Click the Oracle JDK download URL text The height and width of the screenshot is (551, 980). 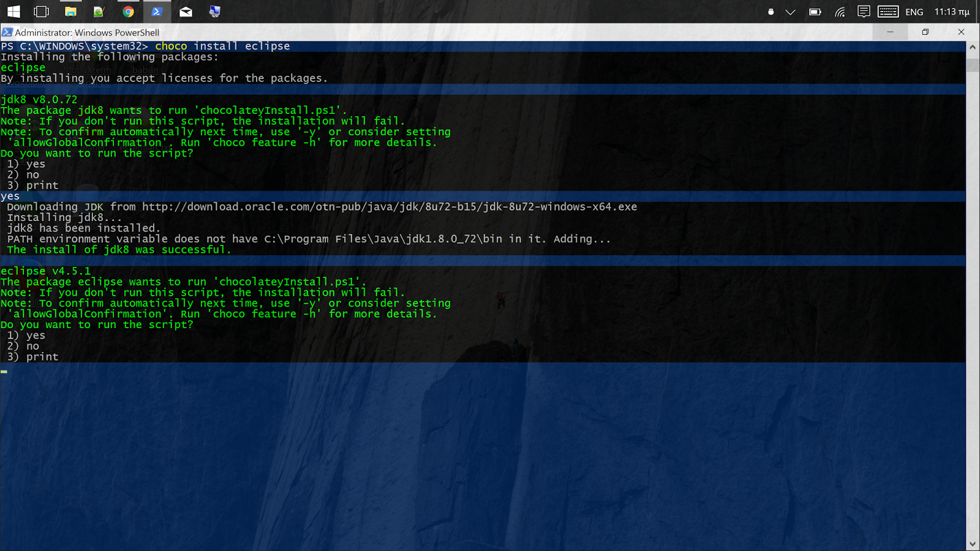coord(390,207)
